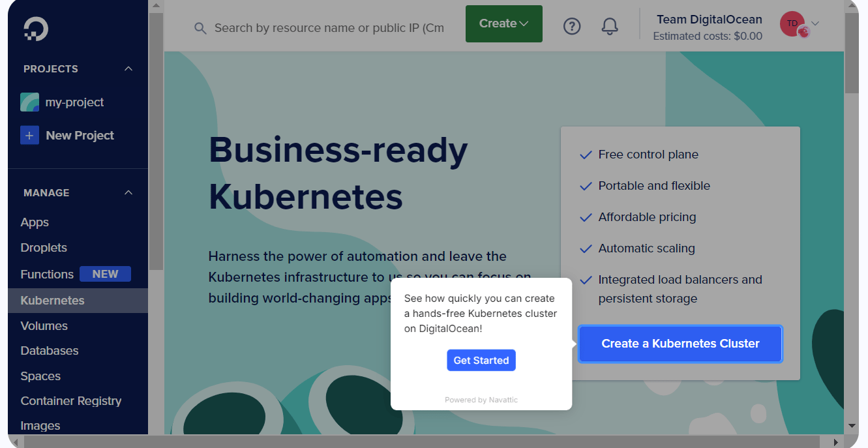
Task: Click the search by resource name field
Action: point(329,28)
